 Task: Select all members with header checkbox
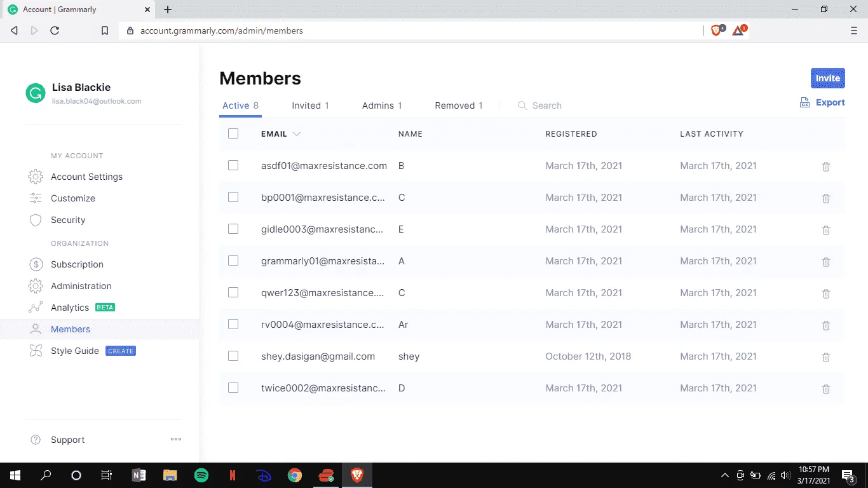click(233, 133)
